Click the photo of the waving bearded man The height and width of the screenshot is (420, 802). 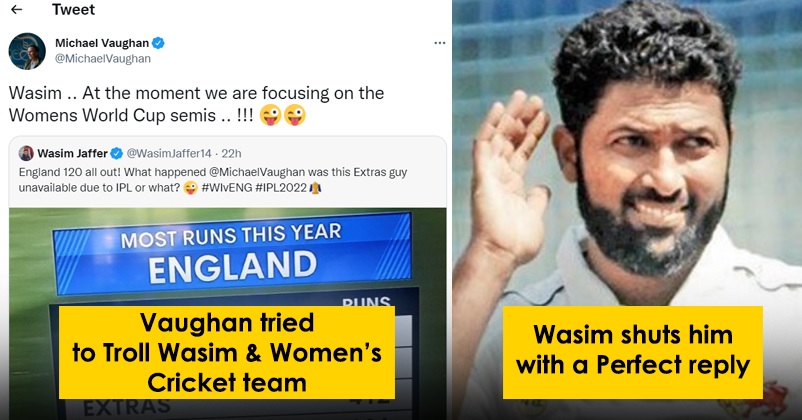627,210
